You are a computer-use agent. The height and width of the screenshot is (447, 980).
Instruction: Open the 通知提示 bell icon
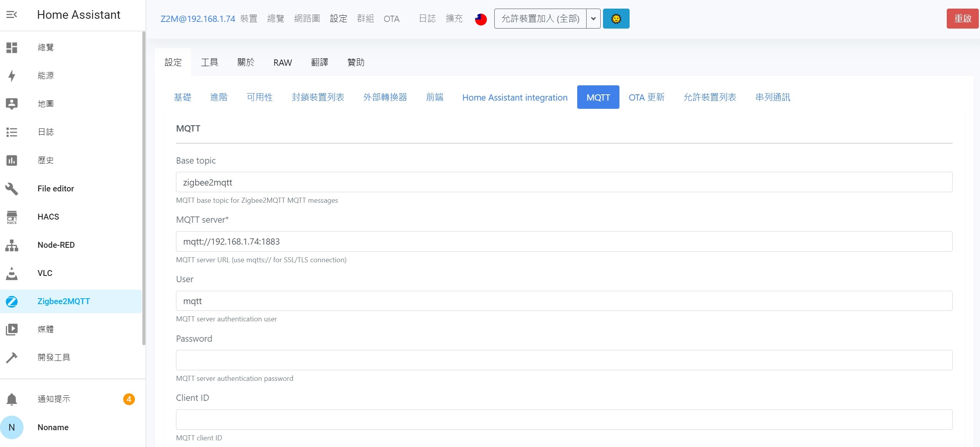click(12, 399)
